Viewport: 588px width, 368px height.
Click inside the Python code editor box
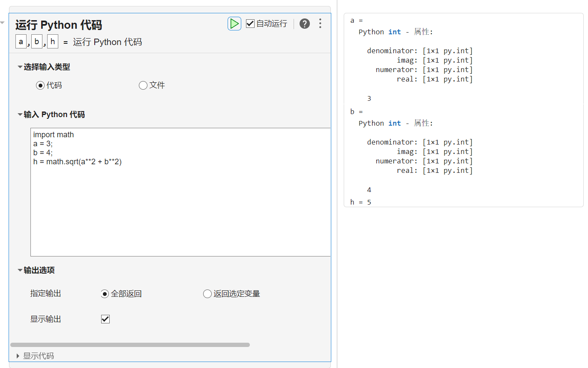pos(180,192)
